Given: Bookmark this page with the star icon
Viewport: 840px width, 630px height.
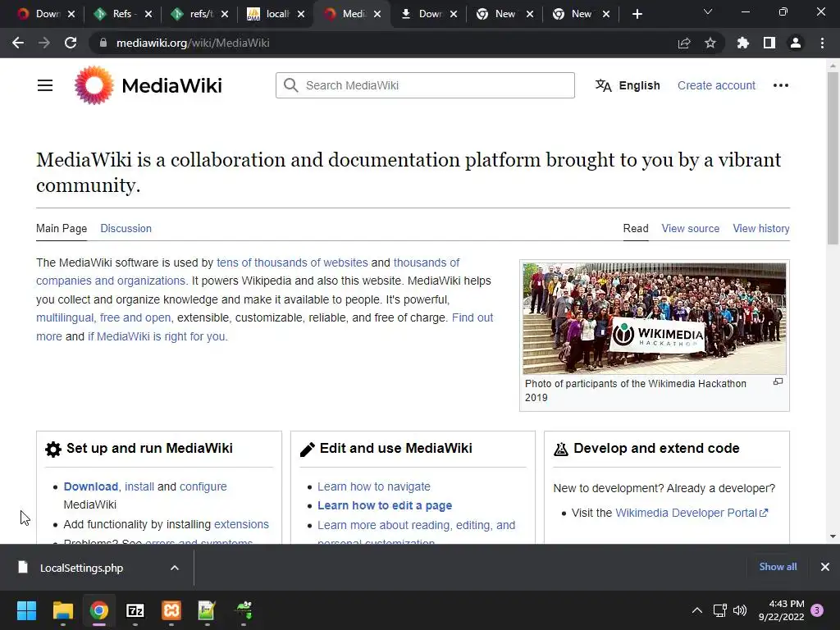Looking at the screenshot, I should pos(710,43).
